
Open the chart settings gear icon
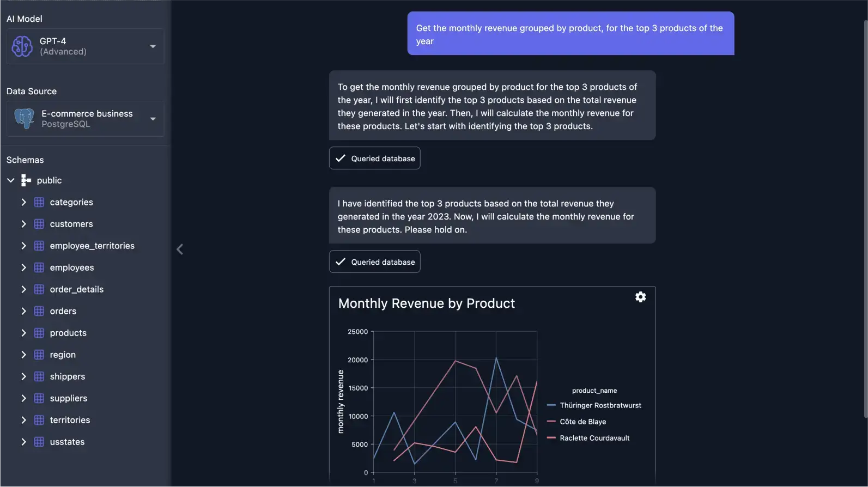(x=640, y=297)
